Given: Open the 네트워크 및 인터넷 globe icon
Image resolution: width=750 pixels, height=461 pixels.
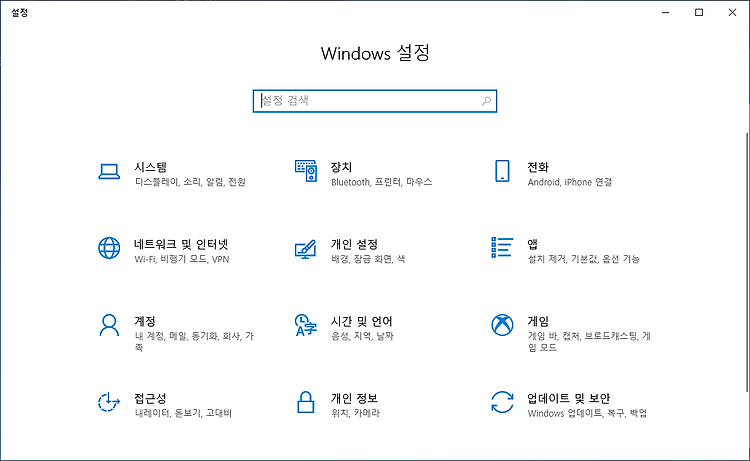Looking at the screenshot, I should coord(109,248).
